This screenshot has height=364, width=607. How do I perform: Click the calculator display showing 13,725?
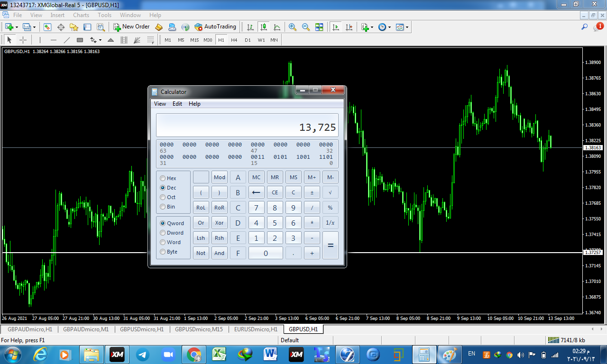pyautogui.click(x=247, y=126)
